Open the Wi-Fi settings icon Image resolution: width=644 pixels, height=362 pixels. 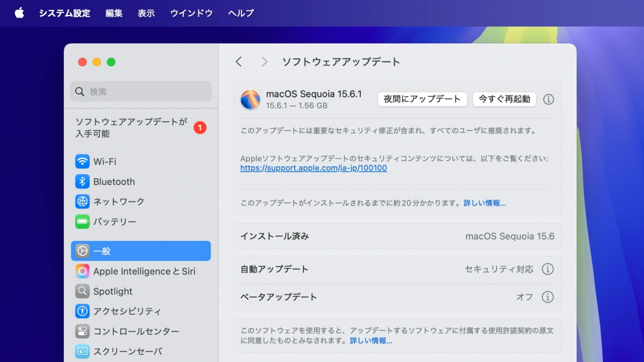pyautogui.click(x=82, y=161)
